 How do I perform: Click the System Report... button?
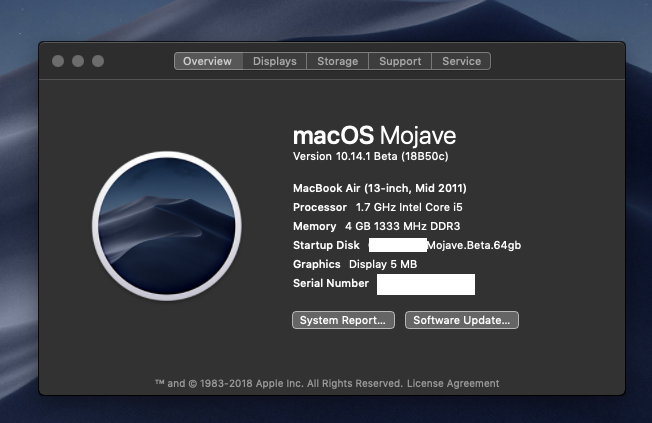pyautogui.click(x=343, y=320)
